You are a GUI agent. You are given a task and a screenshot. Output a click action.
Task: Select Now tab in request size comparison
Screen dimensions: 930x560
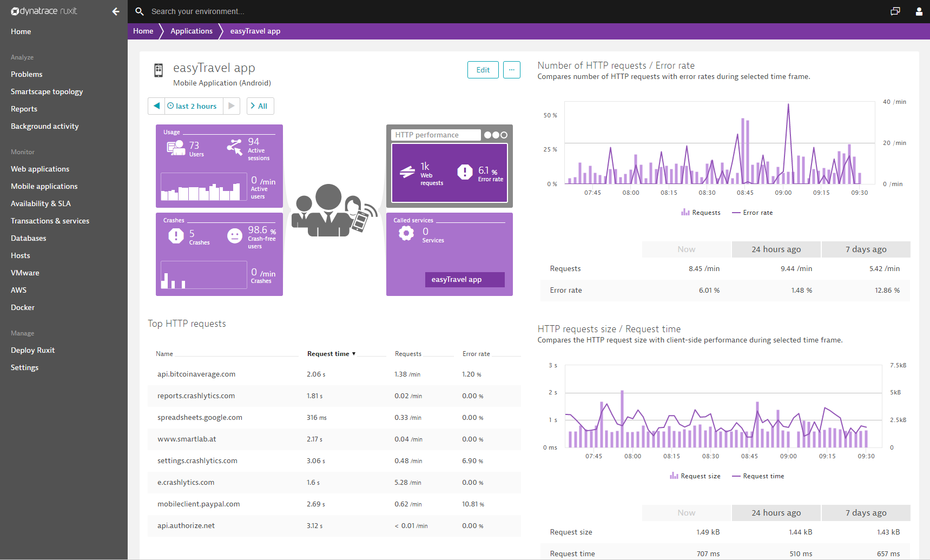tap(687, 513)
